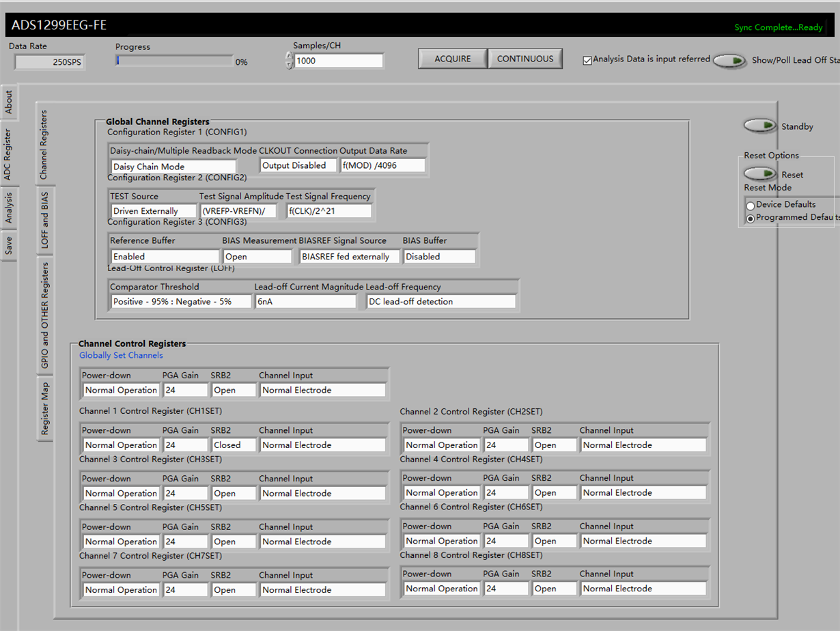
Task: Open the About tab
Action: pos(8,102)
